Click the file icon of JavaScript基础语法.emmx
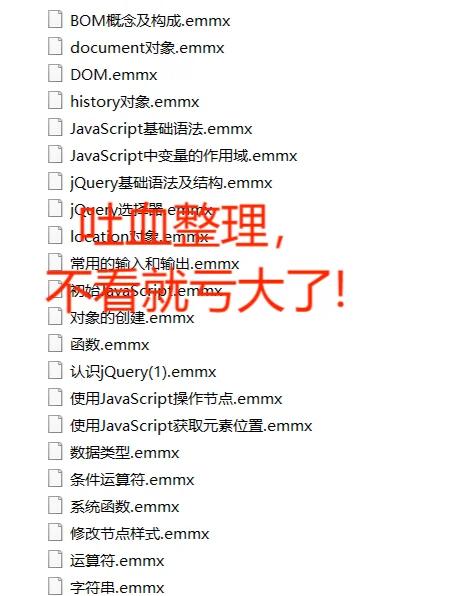The height and width of the screenshot is (596, 455). pyautogui.click(x=55, y=127)
